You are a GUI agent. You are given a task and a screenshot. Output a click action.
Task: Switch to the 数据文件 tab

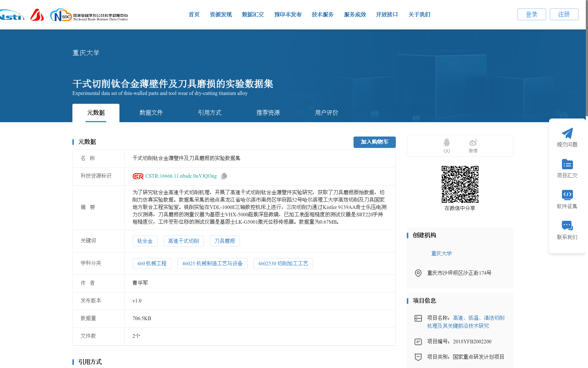(151, 113)
